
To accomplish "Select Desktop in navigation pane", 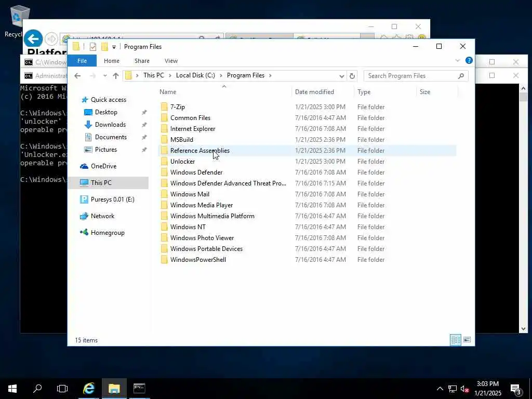I will click(x=106, y=112).
